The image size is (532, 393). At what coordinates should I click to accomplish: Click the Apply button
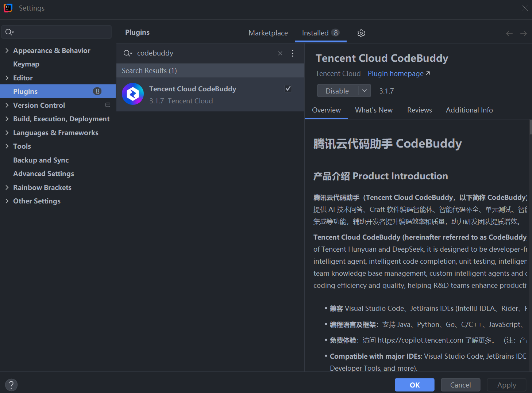[x=506, y=385]
